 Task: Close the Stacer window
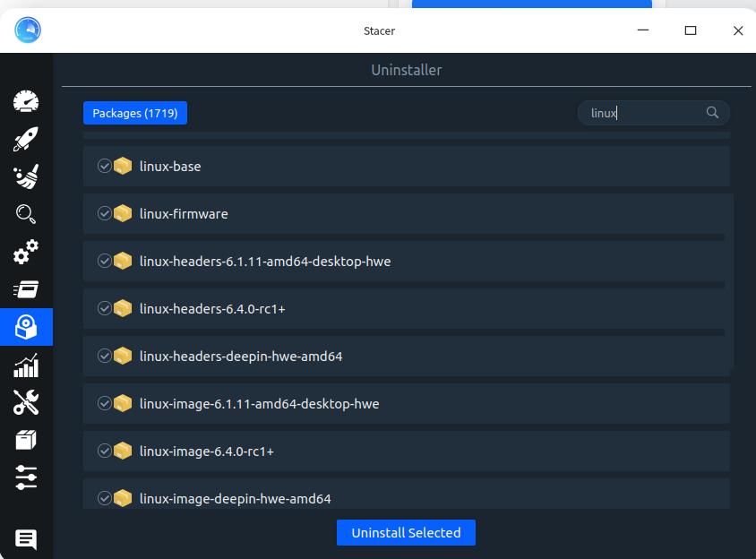[738, 30]
